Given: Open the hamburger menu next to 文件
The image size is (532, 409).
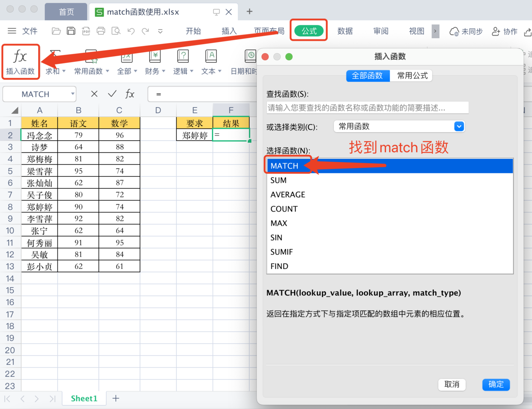Looking at the screenshot, I should coord(12,31).
